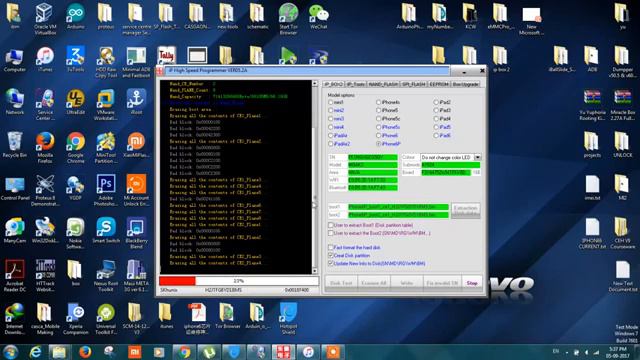The width and height of the screenshot is (640, 360).
Task: Click the Stop button
Action: click(472, 283)
